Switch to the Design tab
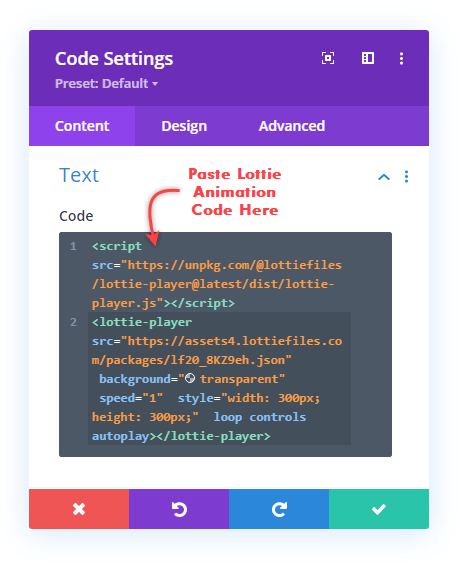The image size is (460, 568). coord(184,126)
